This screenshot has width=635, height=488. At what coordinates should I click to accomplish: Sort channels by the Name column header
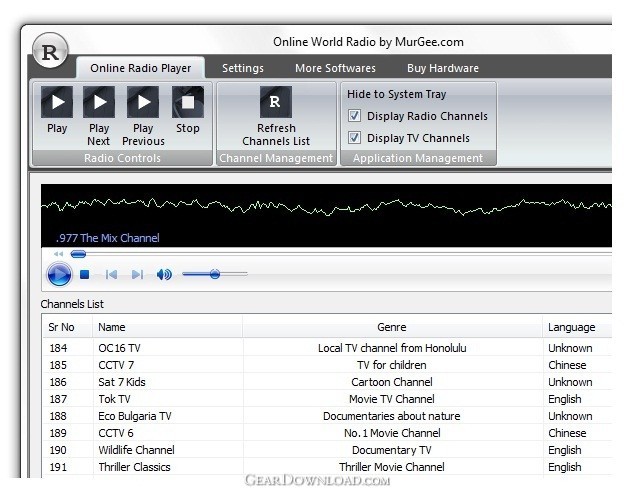point(168,327)
